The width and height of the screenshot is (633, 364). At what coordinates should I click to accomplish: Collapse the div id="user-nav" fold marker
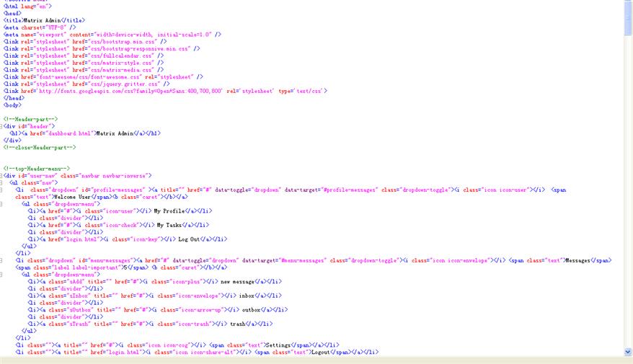tap(2, 175)
